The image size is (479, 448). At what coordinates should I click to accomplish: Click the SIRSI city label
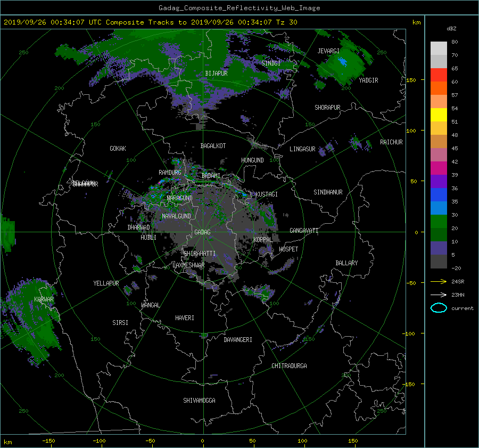pyautogui.click(x=120, y=323)
